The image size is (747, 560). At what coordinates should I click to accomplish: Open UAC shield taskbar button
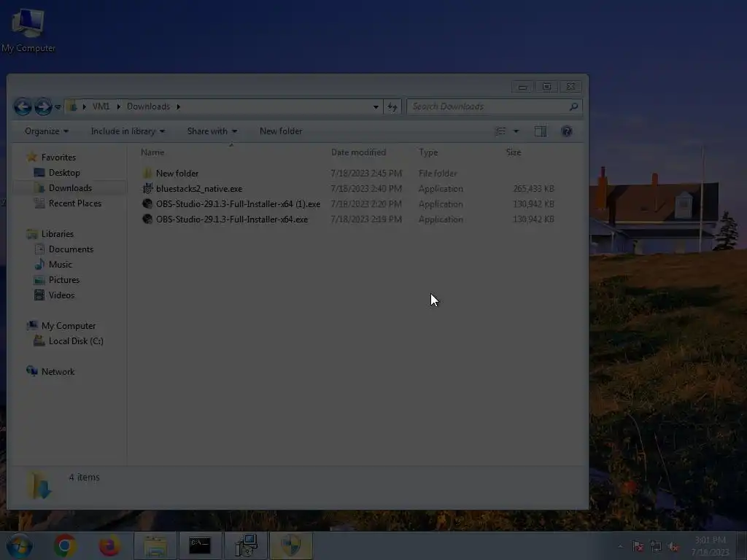click(x=290, y=545)
